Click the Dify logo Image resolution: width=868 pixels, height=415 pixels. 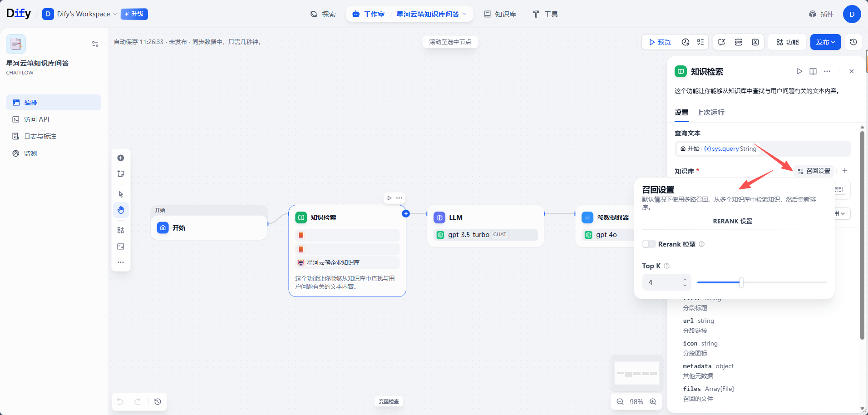point(19,14)
